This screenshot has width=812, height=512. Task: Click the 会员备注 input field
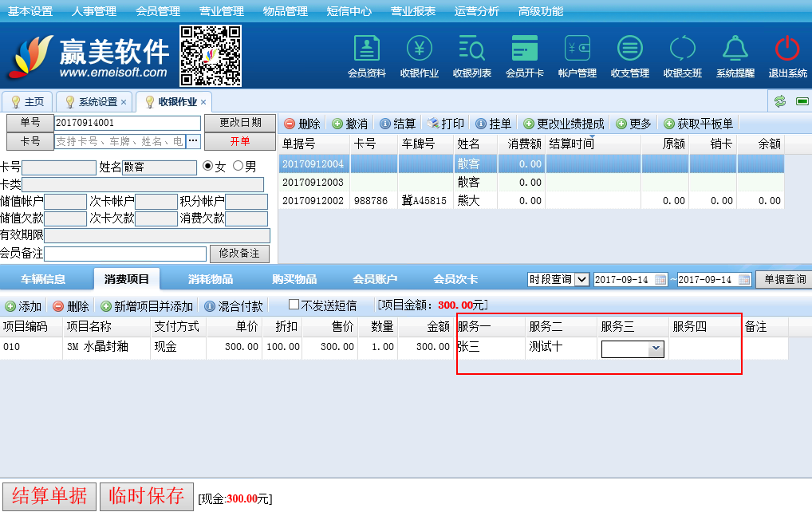coord(125,254)
